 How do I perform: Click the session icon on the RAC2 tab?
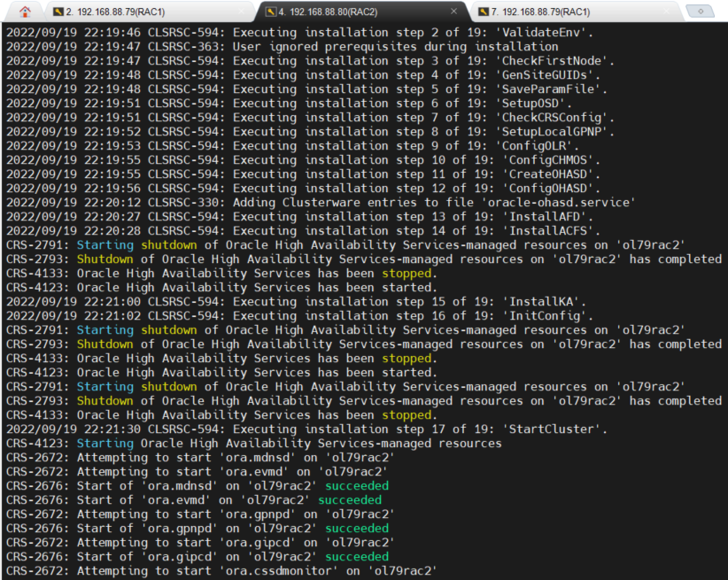(271, 12)
